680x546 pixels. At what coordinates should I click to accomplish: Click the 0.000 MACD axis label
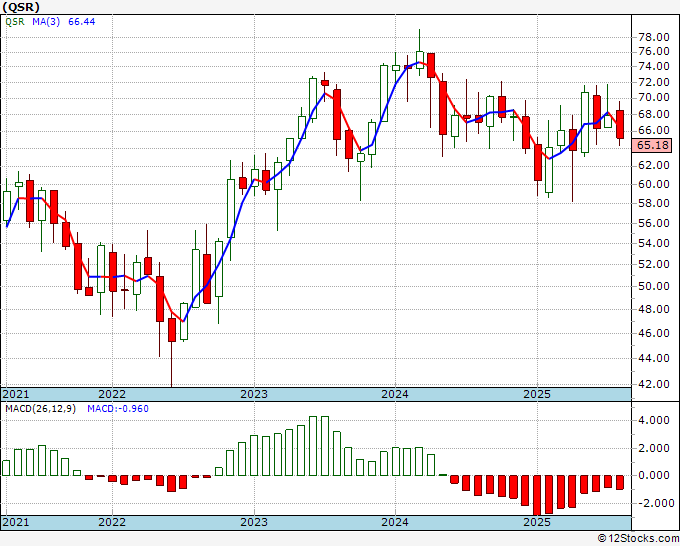pos(654,475)
